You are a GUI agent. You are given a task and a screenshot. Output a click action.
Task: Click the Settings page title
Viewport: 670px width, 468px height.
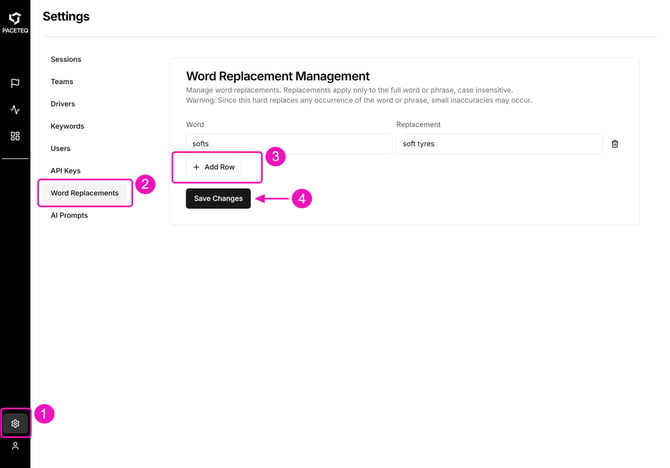tap(66, 16)
